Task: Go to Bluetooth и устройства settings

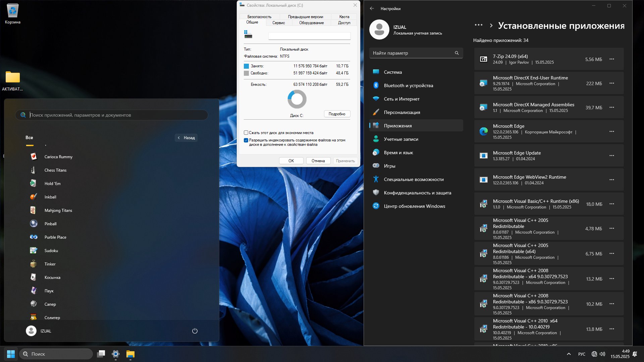Action: (x=416, y=85)
